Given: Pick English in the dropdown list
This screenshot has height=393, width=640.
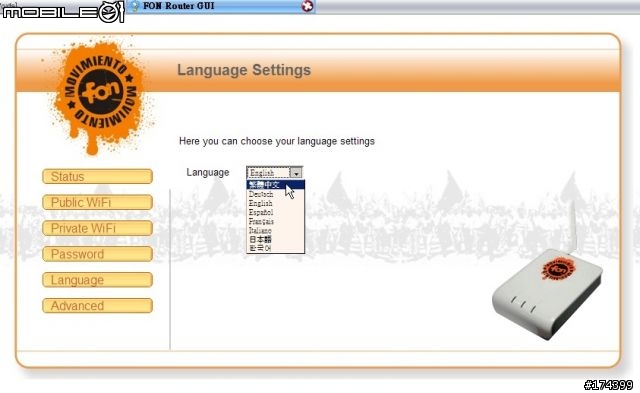Looking at the screenshot, I should coord(276,203).
